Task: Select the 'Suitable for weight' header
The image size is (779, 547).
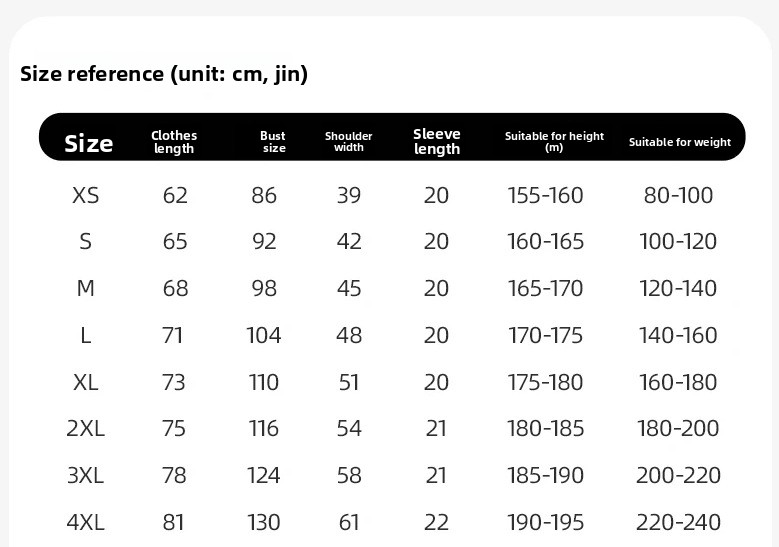Action: pyautogui.click(x=680, y=142)
